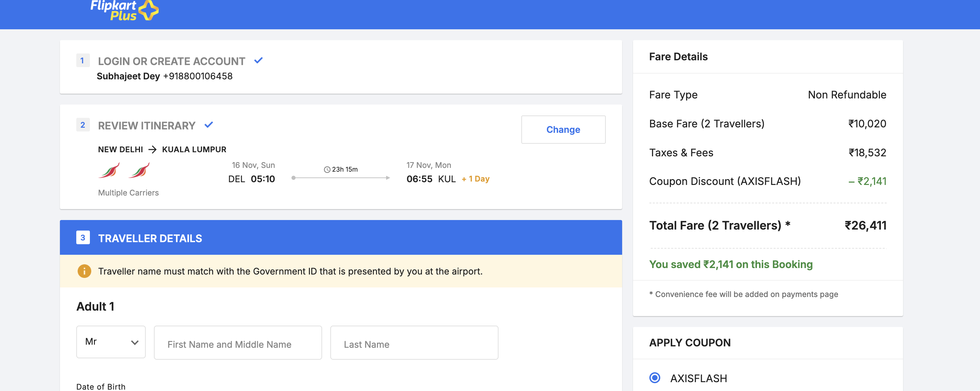Click the flight duration timeline line

(341, 178)
